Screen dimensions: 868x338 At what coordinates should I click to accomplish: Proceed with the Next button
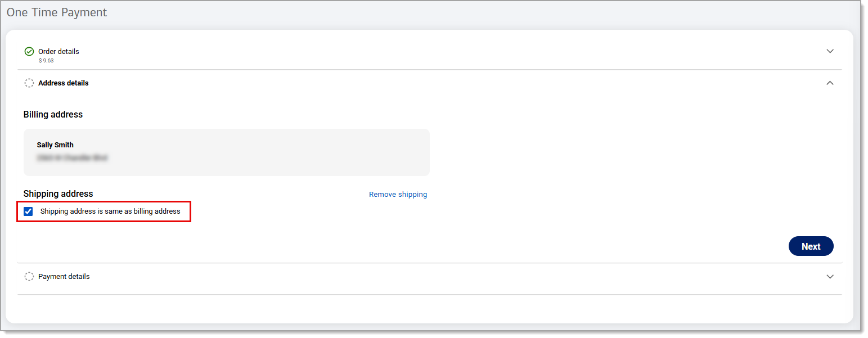811,246
